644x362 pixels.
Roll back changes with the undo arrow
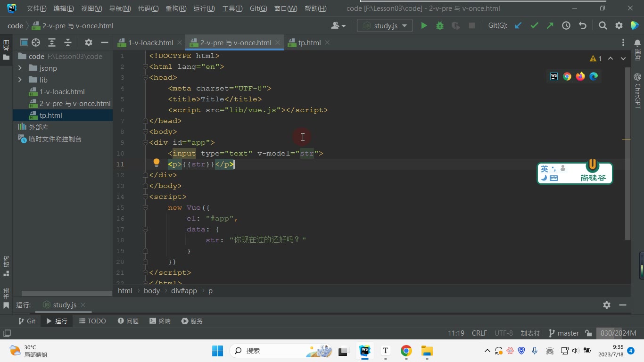click(x=583, y=26)
